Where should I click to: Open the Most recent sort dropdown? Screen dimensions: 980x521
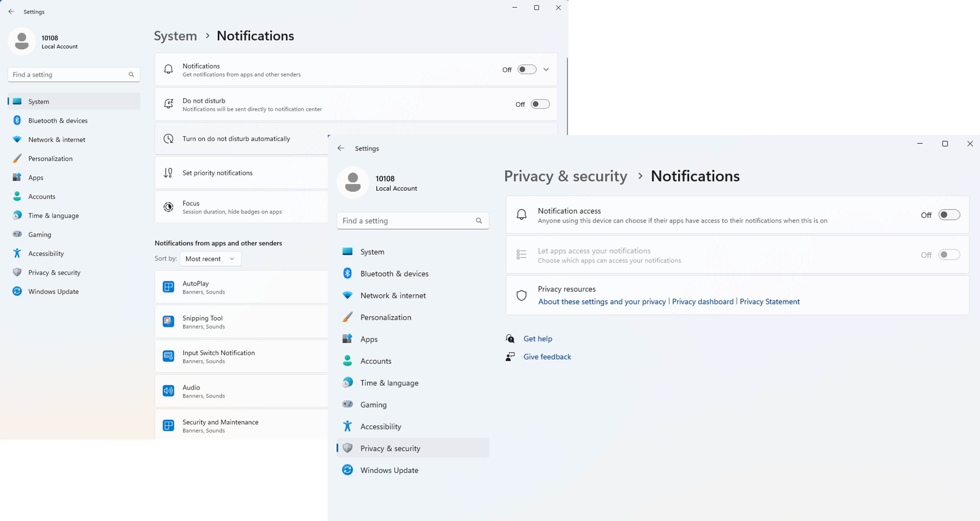[210, 259]
